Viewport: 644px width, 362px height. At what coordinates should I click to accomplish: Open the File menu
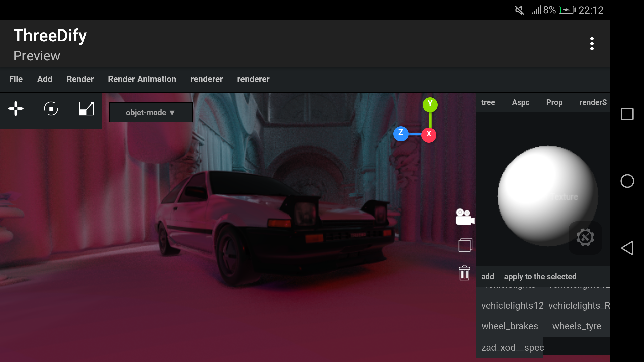pyautogui.click(x=16, y=79)
